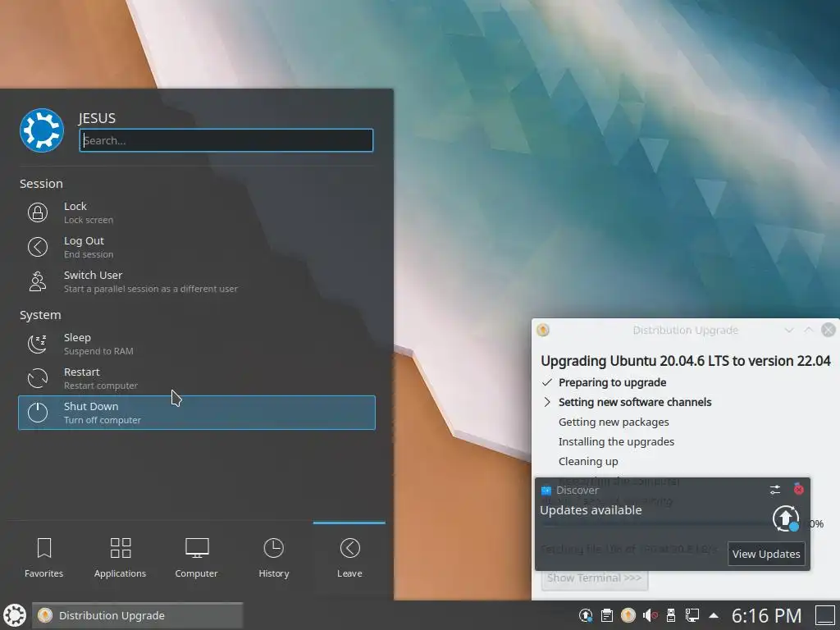This screenshot has width=840, height=630.
Task: Click the distribution upgrade tray icon
Action: pos(628,615)
